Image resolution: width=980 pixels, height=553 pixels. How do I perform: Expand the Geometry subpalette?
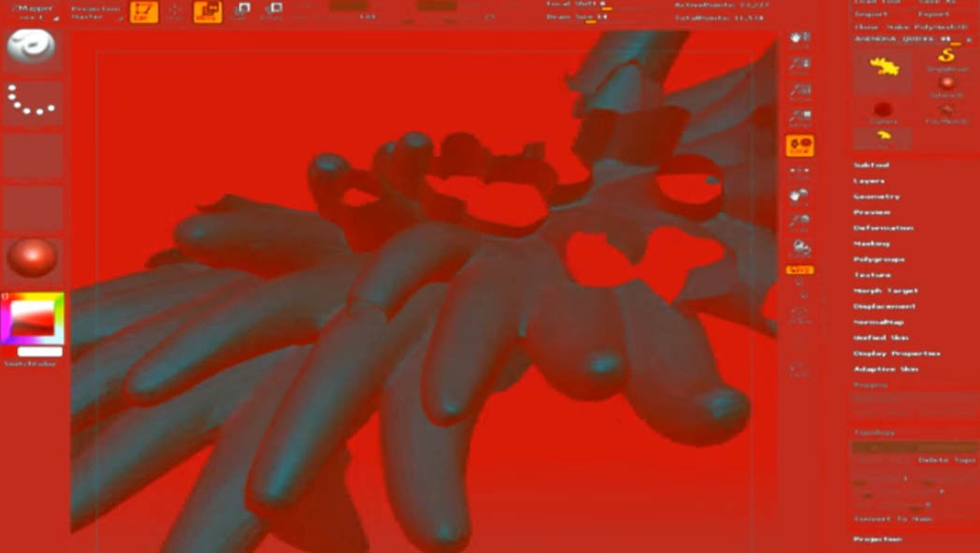point(876,196)
